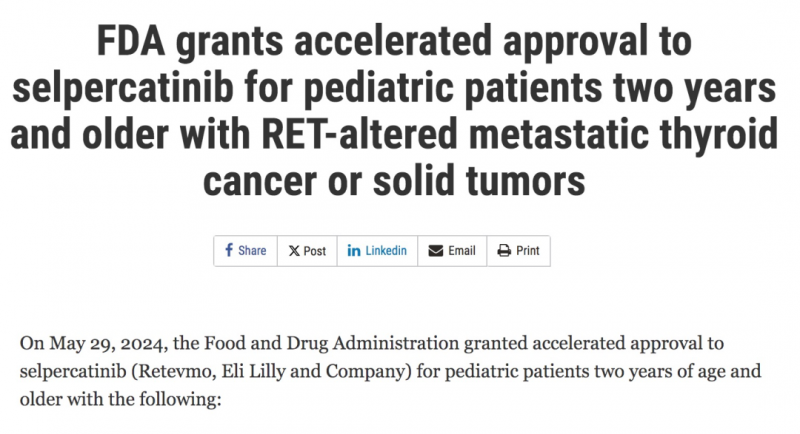
Task: Click "RET-altered" in the headline
Action: click(x=359, y=134)
